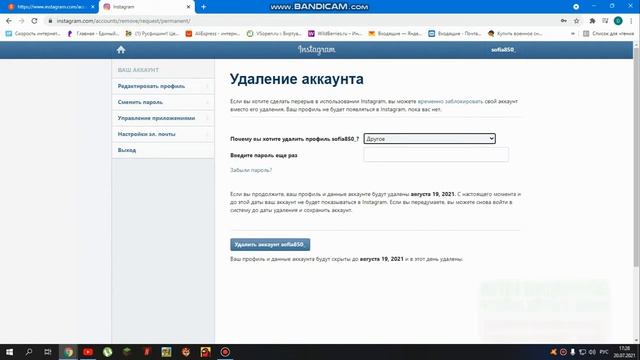Open Chrome three-dot menu
Viewport: 640px width, 360px height.
click(631, 21)
